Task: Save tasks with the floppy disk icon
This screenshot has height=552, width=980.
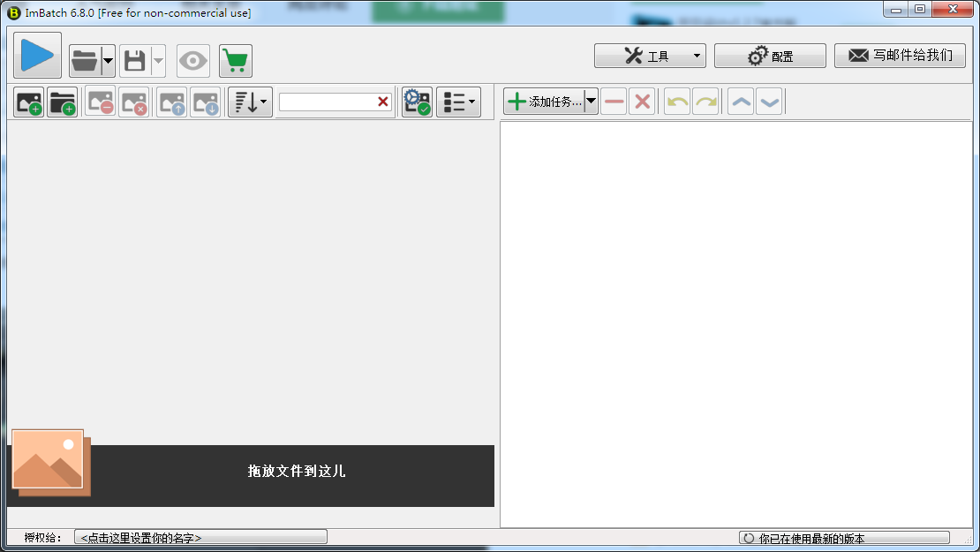Action: (x=135, y=61)
